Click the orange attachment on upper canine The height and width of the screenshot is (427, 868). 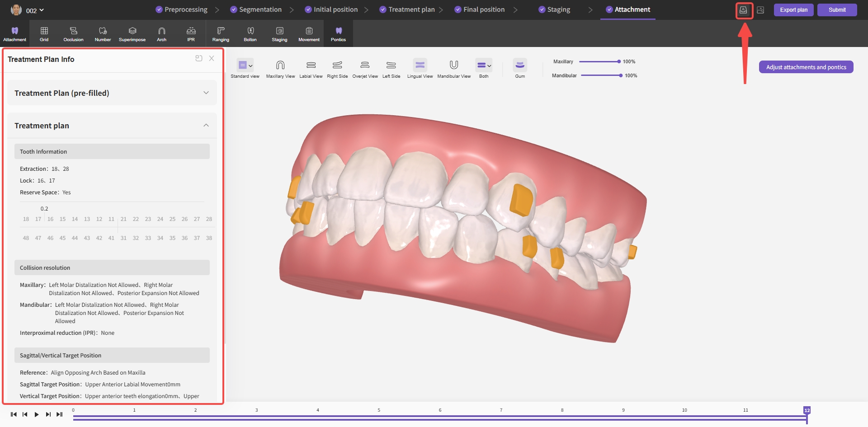[x=520, y=200]
